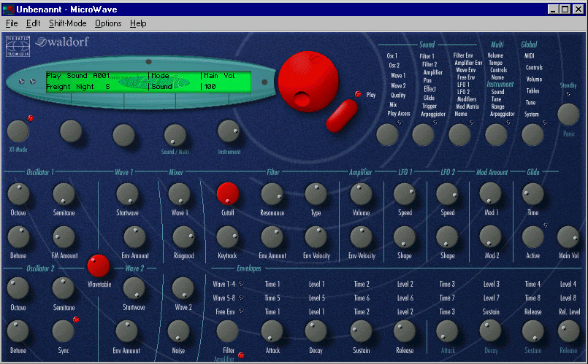The width and height of the screenshot is (588, 364).
Task: Click the Envelopes Release knob
Action: point(404,331)
